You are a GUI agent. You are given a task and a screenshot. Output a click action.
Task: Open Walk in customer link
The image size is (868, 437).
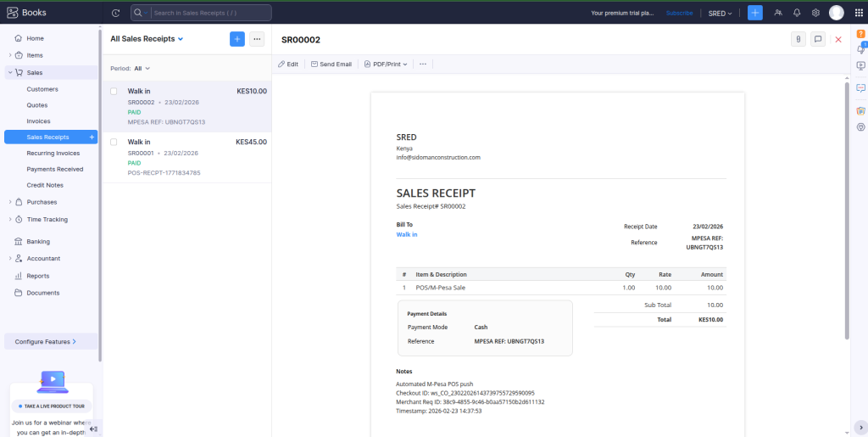[x=407, y=235]
